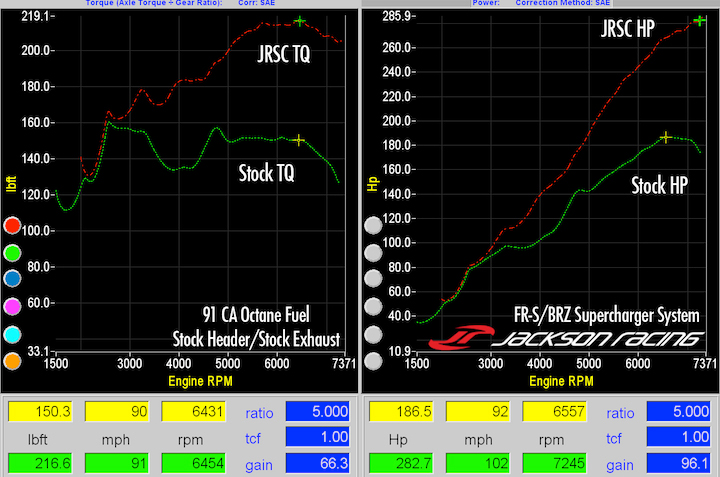Click the 'Stock Header/Stock Exhaust' annotation
Screen dimensions: 720x477
tap(256, 339)
